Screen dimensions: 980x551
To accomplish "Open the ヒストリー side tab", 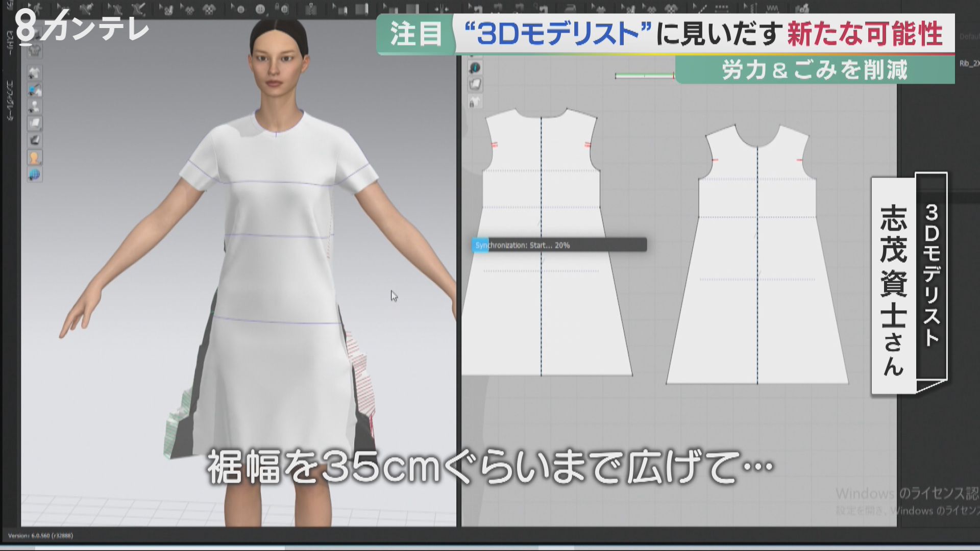I will pos(10,43).
